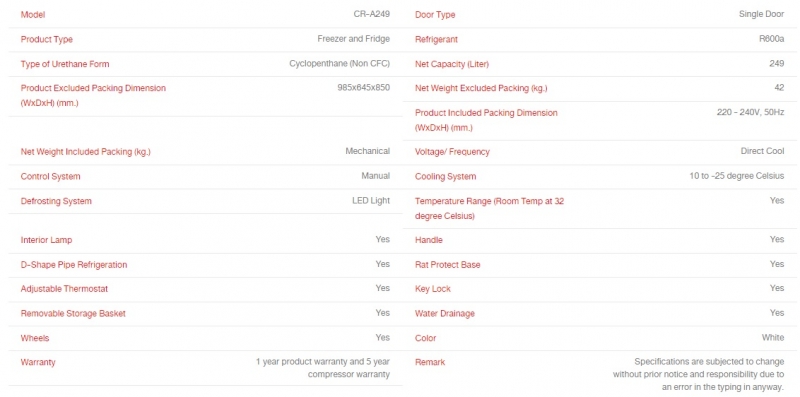
Task: Select the Cyclopenthane (Non CFC) value
Action: [x=339, y=64]
